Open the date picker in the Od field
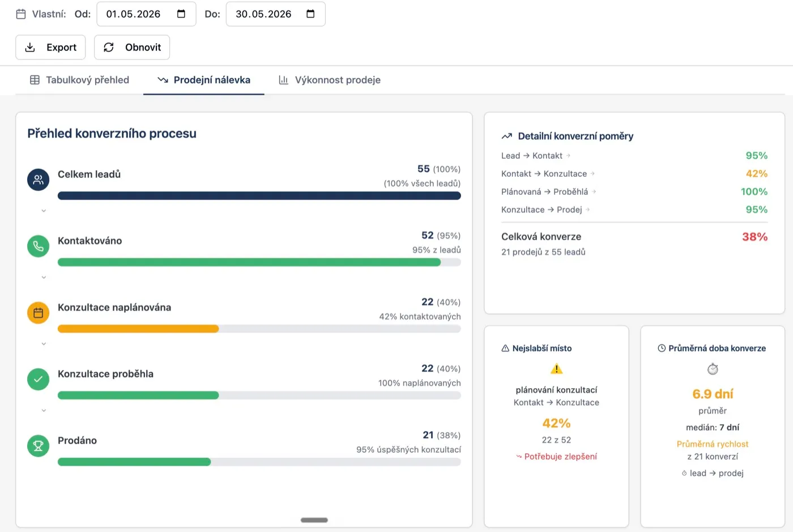 point(181,14)
